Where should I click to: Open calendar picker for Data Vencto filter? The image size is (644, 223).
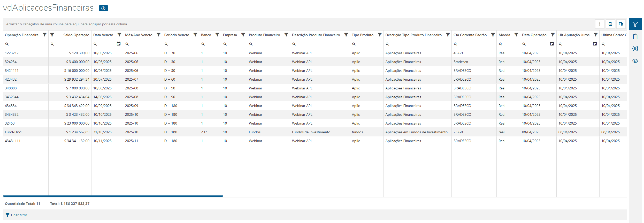(x=119, y=44)
